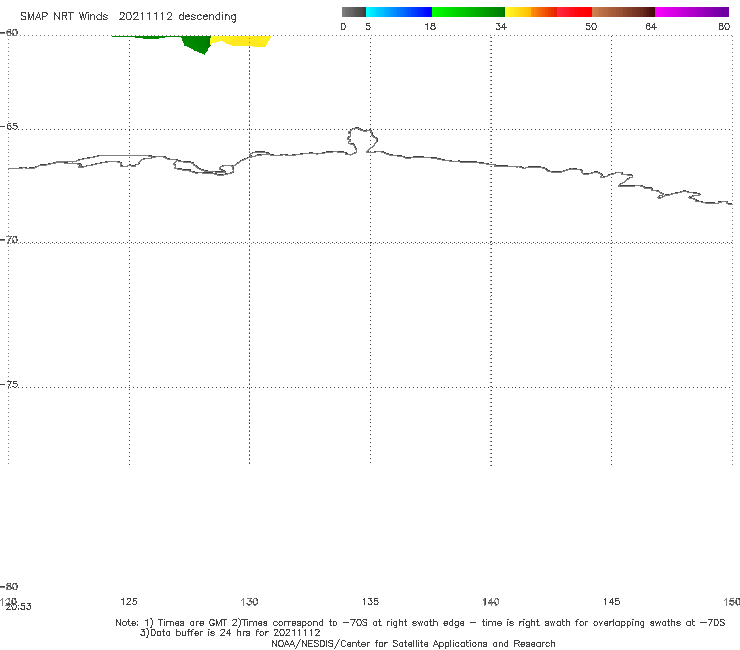Click the color bar label 34
Screen dimensions: 740x650
point(501,27)
